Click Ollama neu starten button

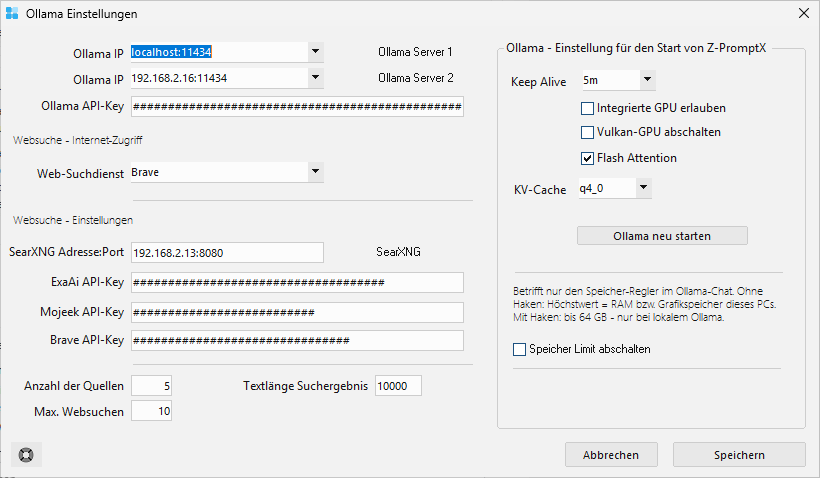662,236
